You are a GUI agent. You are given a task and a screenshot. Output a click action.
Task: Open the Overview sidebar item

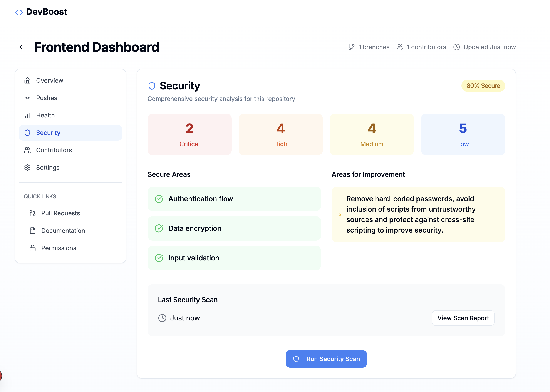[49, 80]
